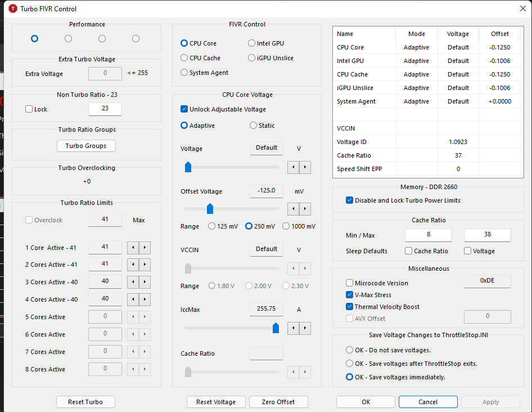Select OK - Save voltages immediately
The height and width of the screenshot is (412, 532).
395,377
